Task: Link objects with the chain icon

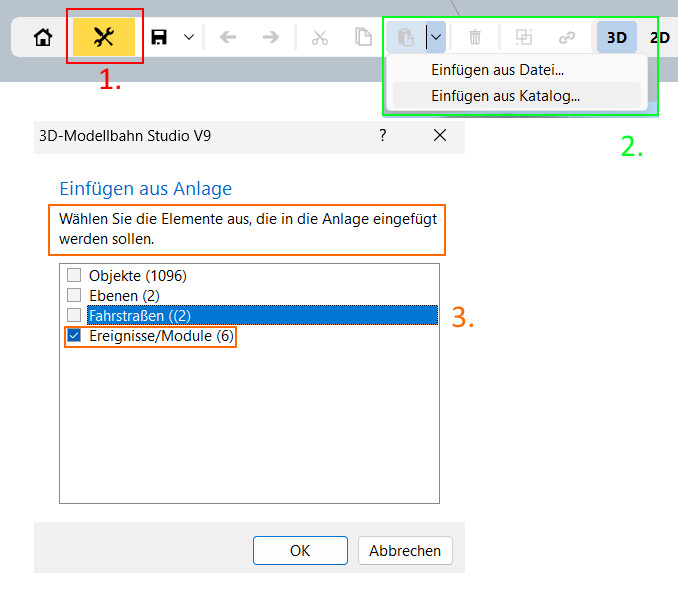Action: (x=566, y=38)
